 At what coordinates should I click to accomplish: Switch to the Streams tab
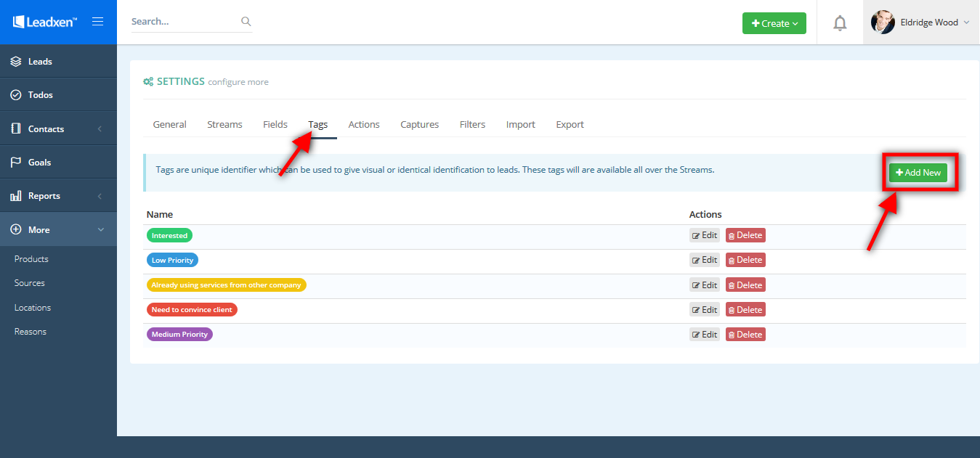coord(224,125)
